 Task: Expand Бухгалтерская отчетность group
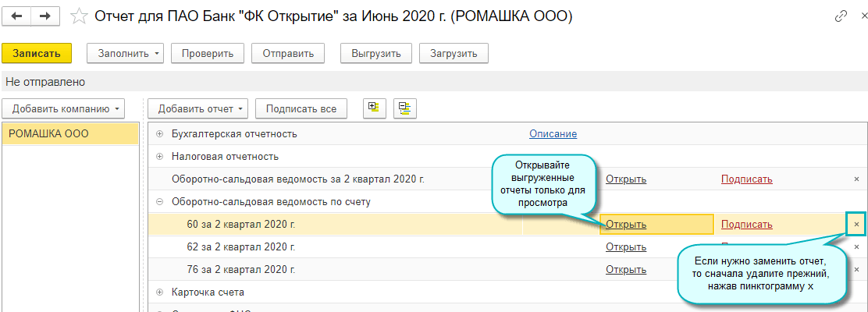(x=160, y=134)
